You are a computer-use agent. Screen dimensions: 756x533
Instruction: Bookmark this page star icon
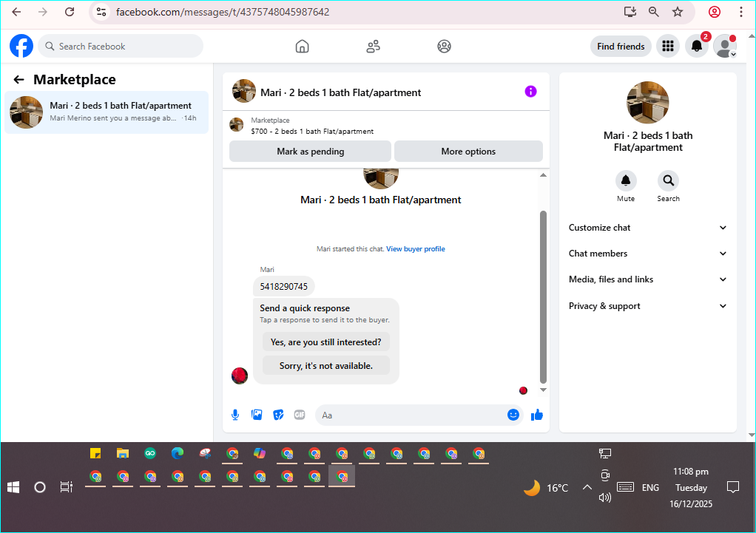pyautogui.click(x=678, y=12)
